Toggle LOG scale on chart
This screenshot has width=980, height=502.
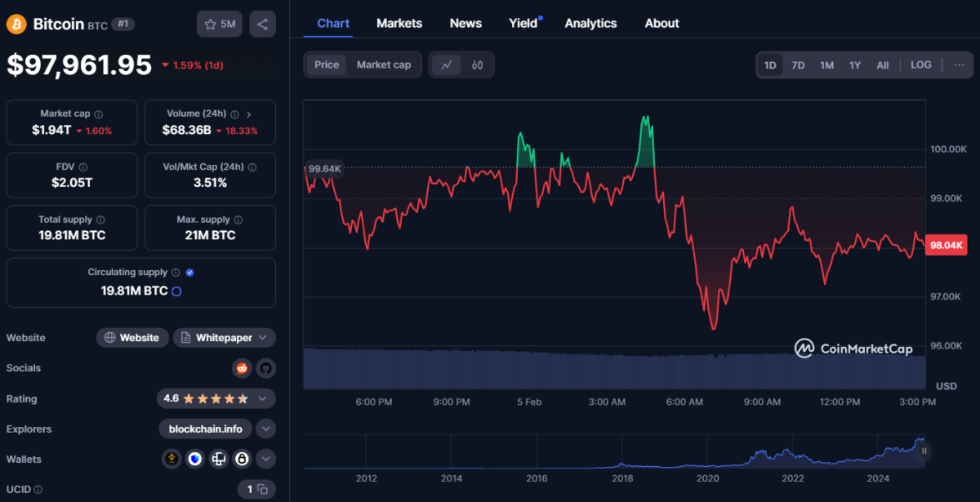click(920, 65)
